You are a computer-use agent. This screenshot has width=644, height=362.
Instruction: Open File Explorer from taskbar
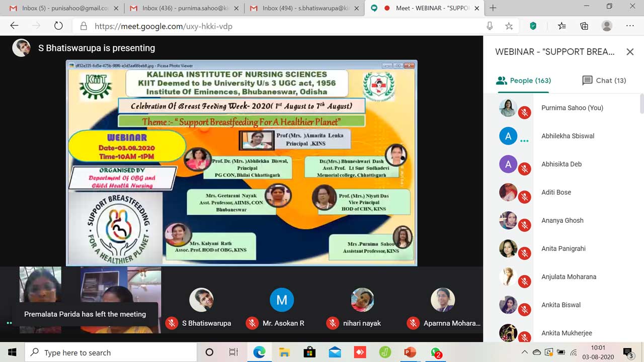[284, 352]
